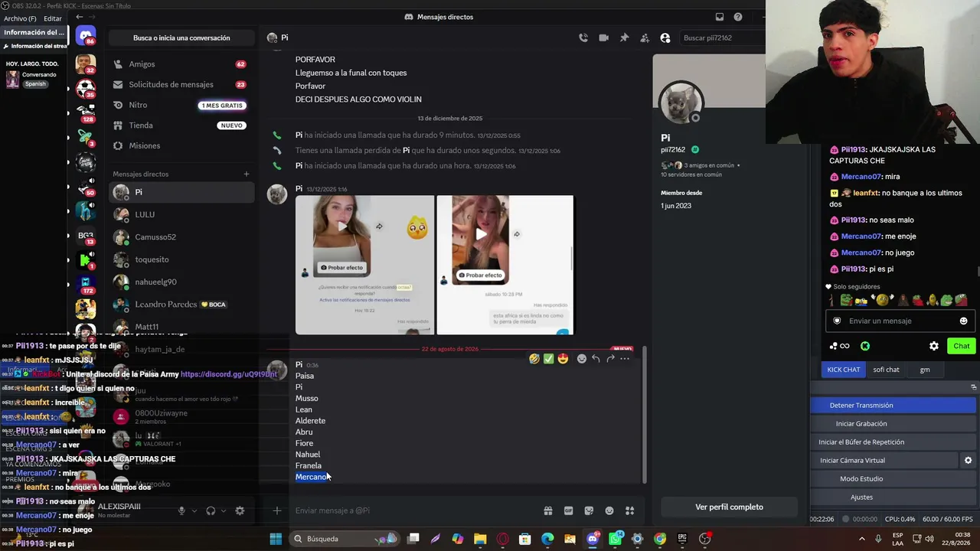Switch to KICK CHAT tab
The height and width of the screenshot is (551, 980).
point(844,370)
